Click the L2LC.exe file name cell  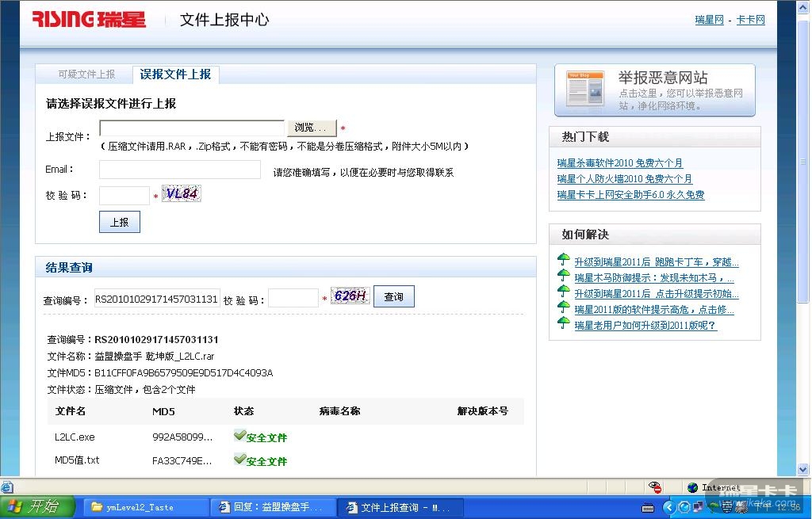pos(75,437)
